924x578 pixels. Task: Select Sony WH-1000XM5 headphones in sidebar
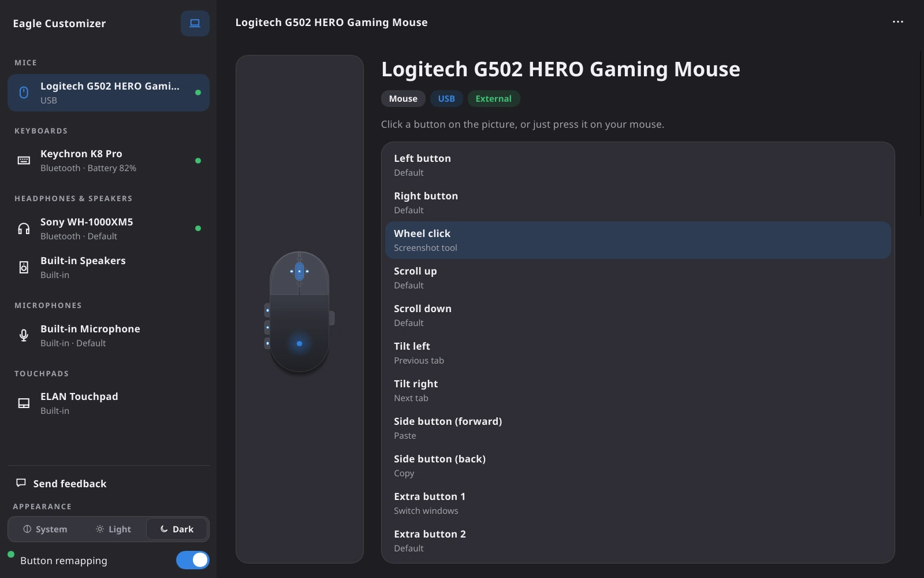click(x=109, y=228)
